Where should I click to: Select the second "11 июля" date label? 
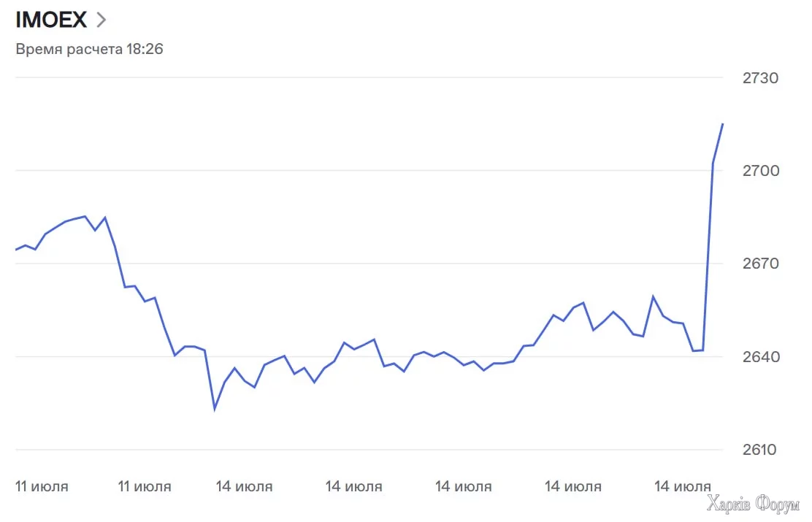pos(145,486)
